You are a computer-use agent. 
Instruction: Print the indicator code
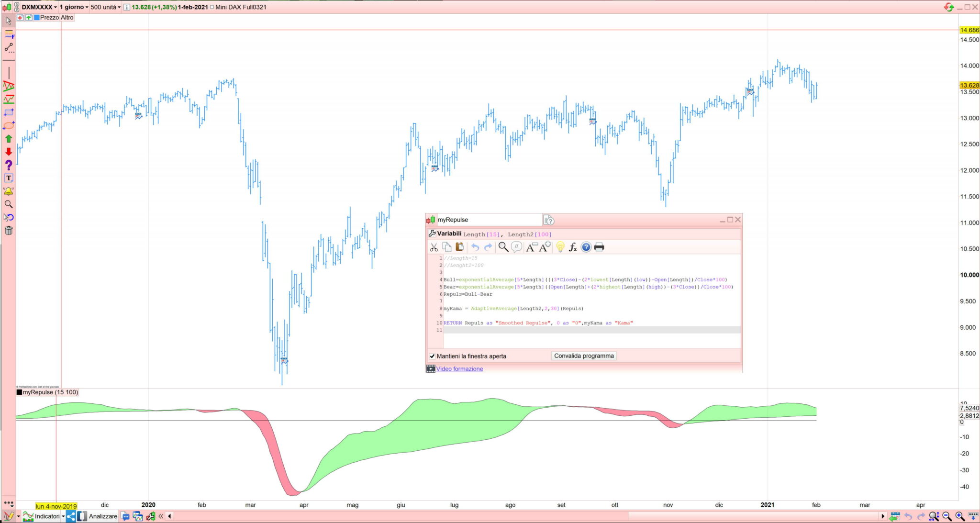coord(599,247)
